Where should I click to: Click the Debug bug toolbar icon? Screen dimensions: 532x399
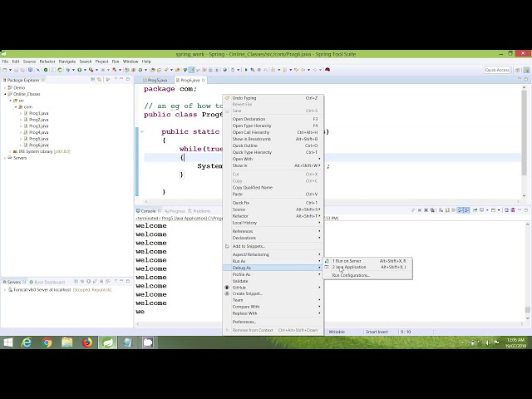click(x=68, y=70)
